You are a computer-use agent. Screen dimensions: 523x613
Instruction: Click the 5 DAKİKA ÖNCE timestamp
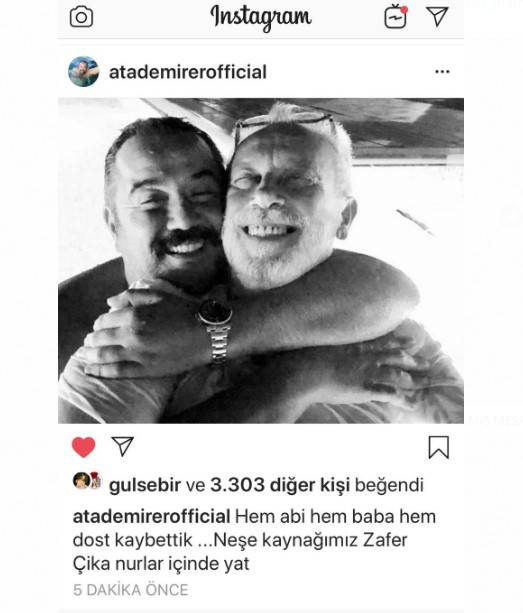pos(131,590)
